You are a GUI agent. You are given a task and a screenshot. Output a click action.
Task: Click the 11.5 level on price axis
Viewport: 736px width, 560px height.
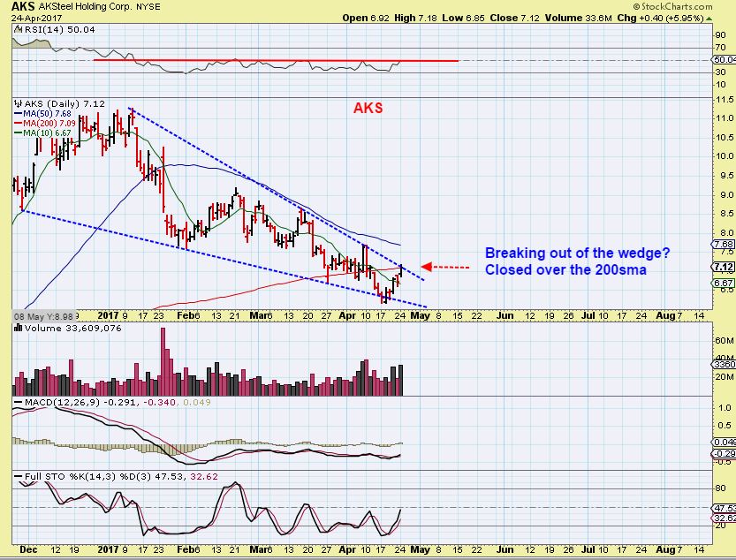click(725, 100)
